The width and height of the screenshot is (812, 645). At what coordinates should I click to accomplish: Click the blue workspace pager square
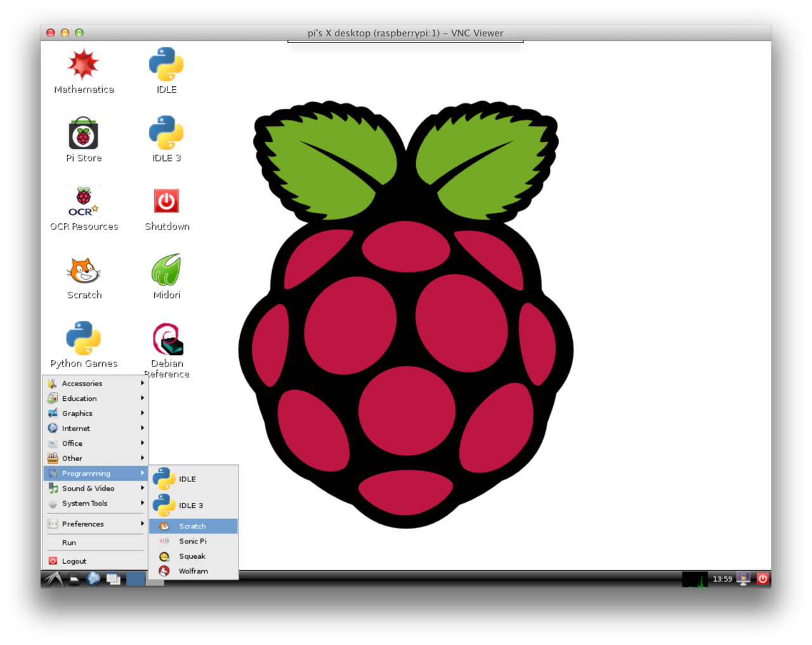[x=136, y=578]
